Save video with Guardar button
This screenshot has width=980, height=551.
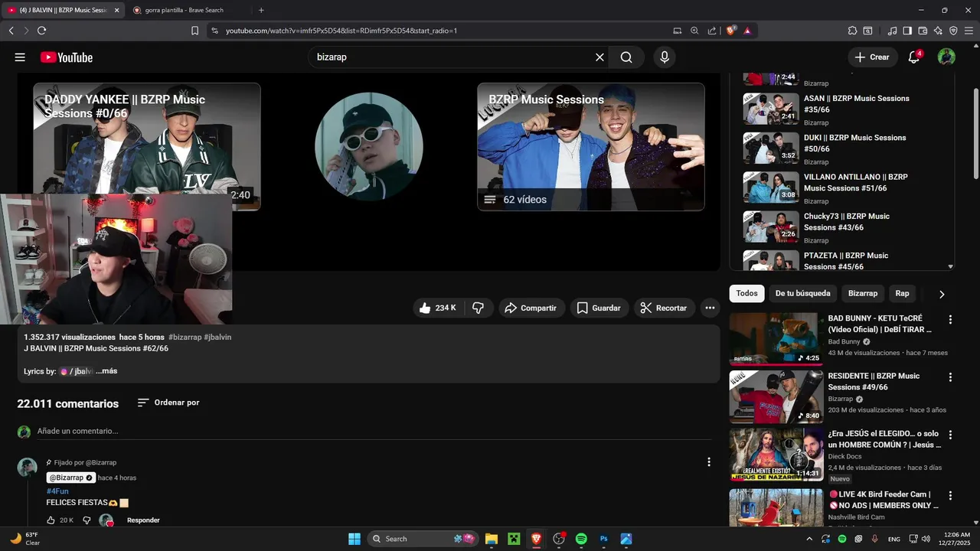point(599,308)
